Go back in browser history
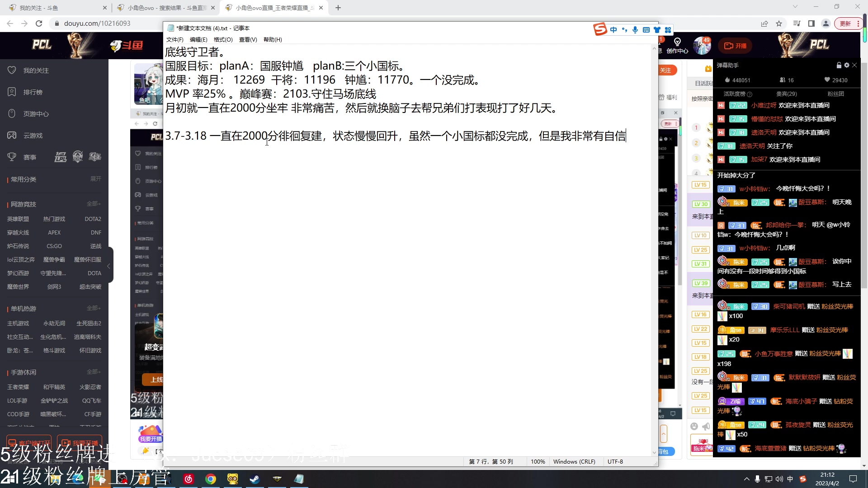 coord(10,23)
